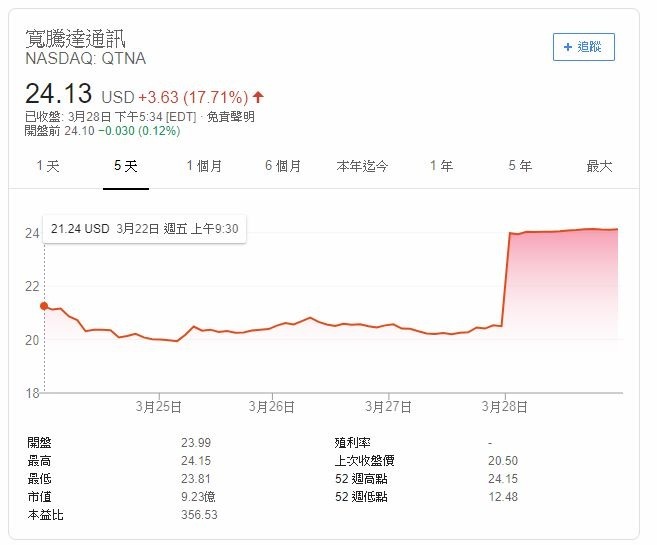657x545 pixels.
Task: Select the 5 天 time range tab
Action: 126,166
